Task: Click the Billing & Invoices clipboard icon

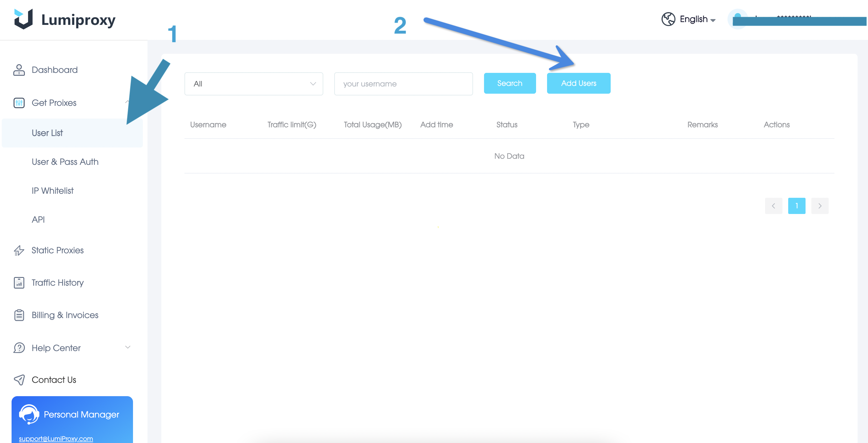Action: point(19,315)
